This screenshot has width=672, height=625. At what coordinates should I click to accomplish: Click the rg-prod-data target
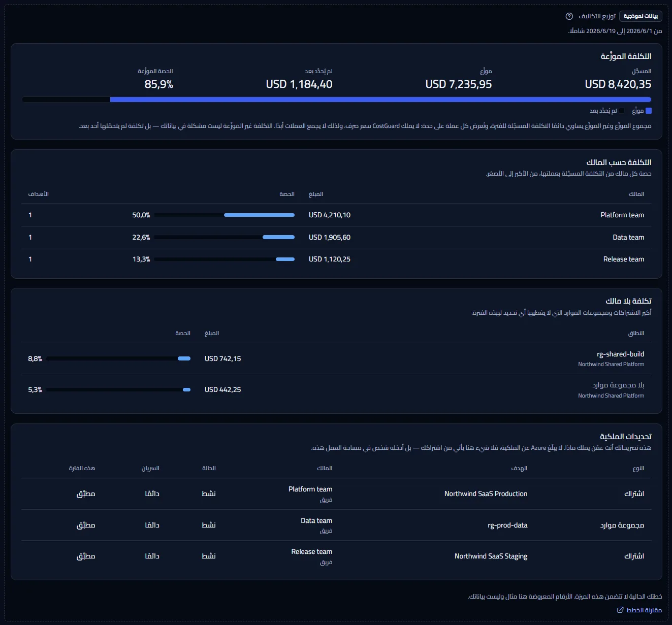pyautogui.click(x=507, y=525)
